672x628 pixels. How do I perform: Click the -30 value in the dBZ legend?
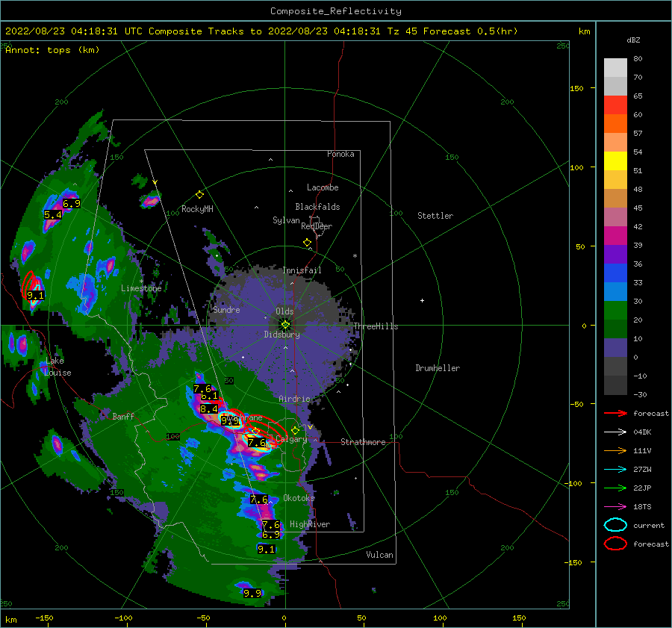point(640,394)
